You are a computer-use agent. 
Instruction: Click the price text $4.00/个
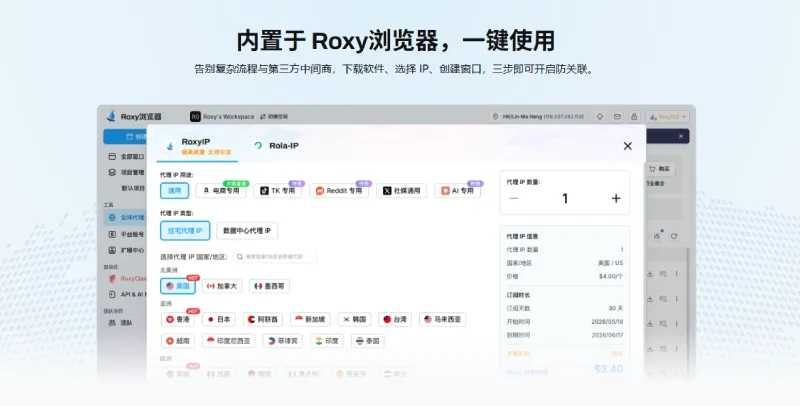611,276
